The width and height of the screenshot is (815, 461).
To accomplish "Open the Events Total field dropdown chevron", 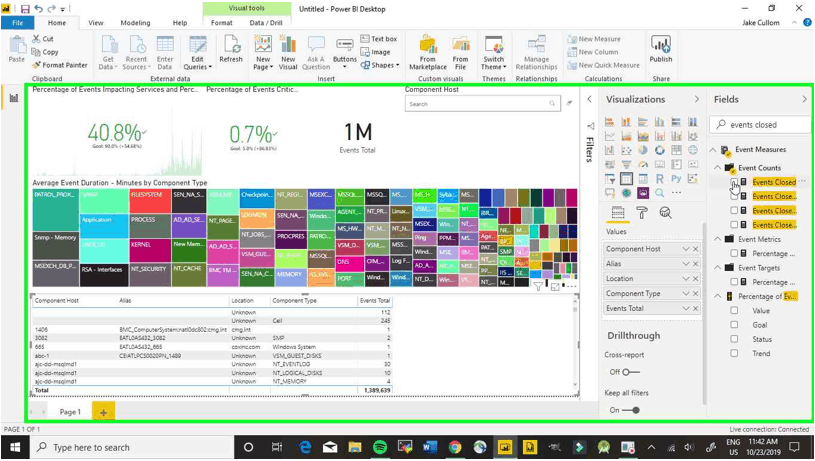I will [686, 308].
